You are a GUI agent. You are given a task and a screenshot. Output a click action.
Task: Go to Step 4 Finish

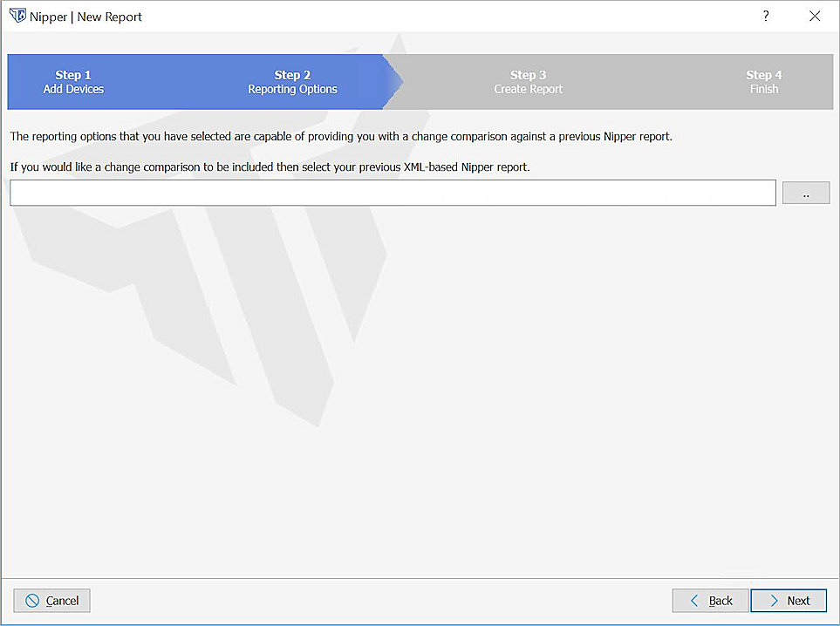(764, 81)
